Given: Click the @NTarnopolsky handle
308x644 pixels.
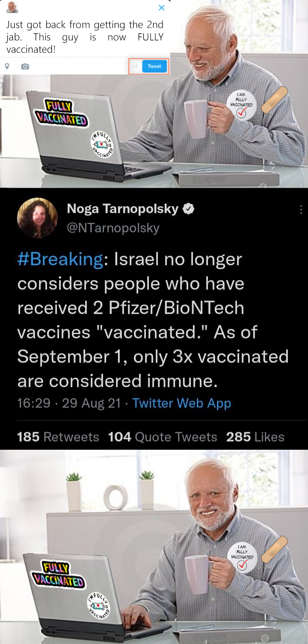Looking at the screenshot, I should pos(113,228).
